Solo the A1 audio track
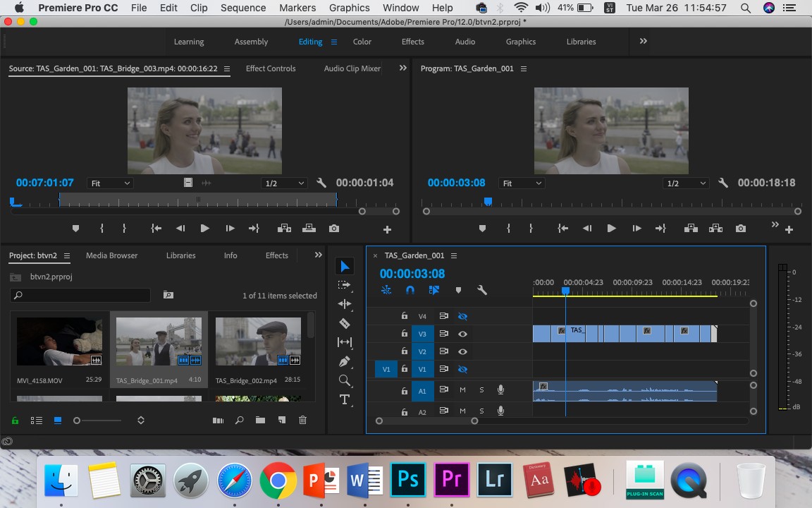 tap(481, 390)
